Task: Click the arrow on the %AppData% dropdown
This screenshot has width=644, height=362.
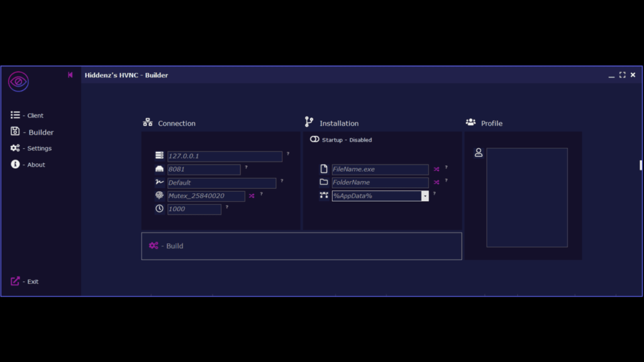Action: 425,196
